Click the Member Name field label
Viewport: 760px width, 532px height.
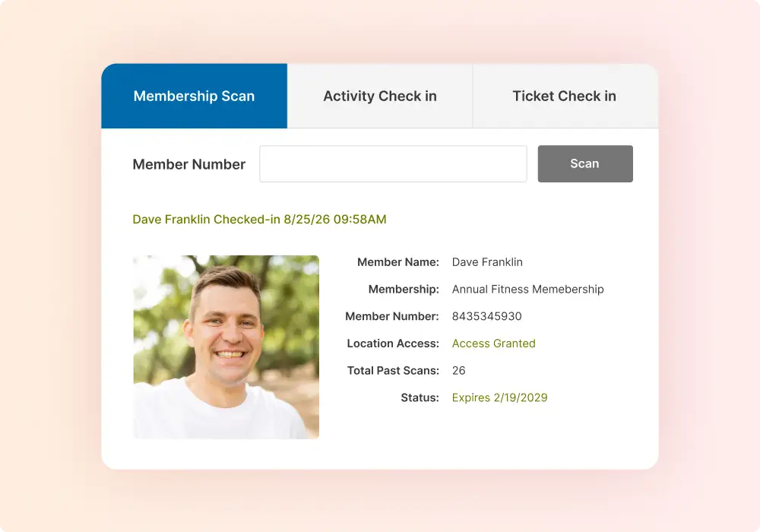pos(398,262)
